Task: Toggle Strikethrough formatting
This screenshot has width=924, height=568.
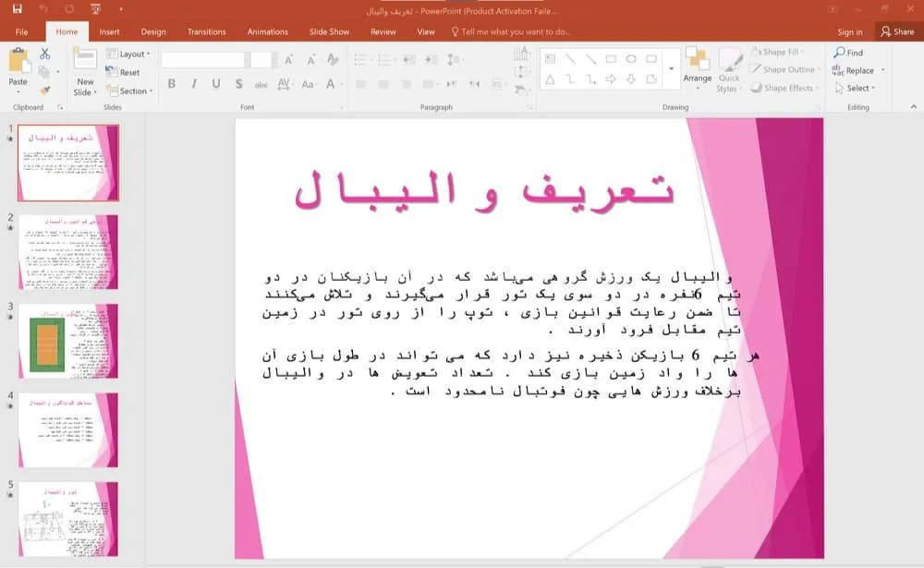Action: 261,85
